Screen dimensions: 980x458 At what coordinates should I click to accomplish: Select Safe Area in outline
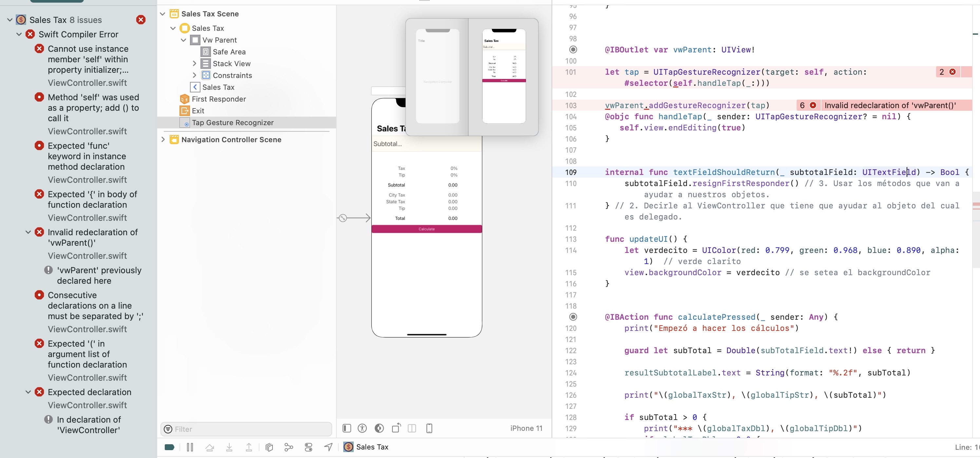click(x=229, y=52)
